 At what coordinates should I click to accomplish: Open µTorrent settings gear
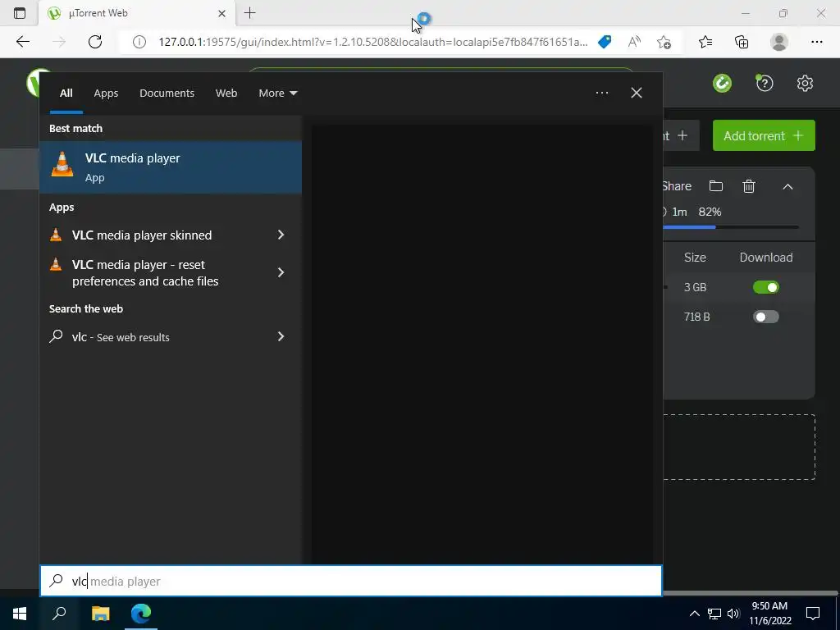[x=805, y=83]
